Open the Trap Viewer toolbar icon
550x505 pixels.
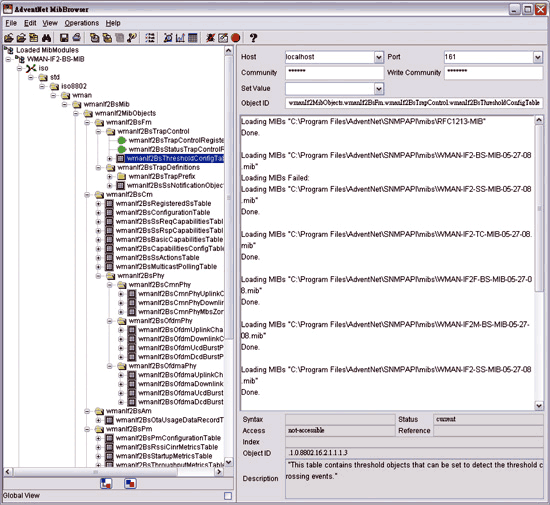[x=168, y=38]
